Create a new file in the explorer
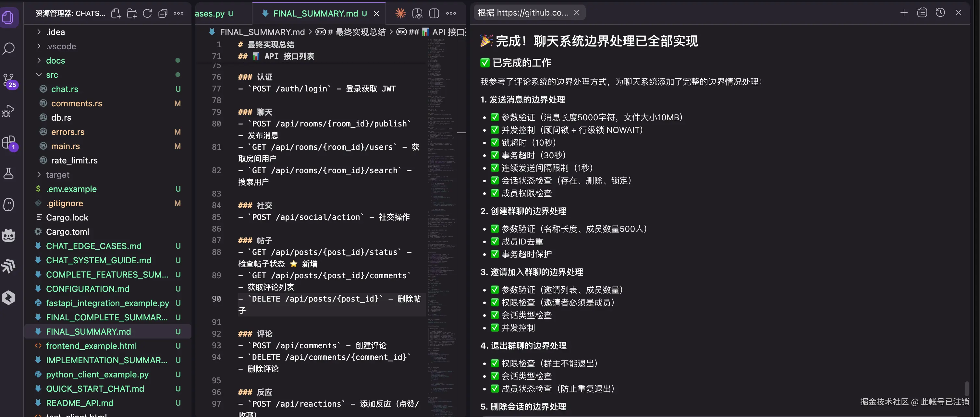 [116, 13]
